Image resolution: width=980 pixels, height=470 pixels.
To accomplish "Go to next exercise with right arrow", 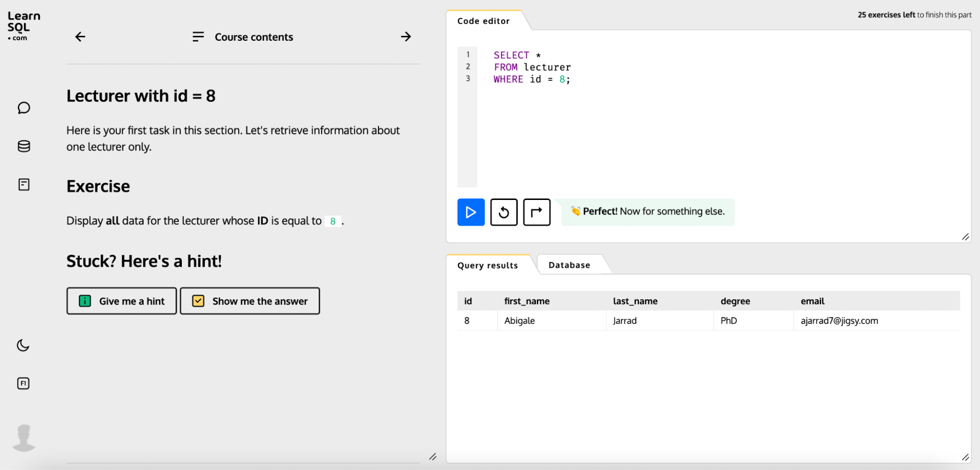I will 406,37.
